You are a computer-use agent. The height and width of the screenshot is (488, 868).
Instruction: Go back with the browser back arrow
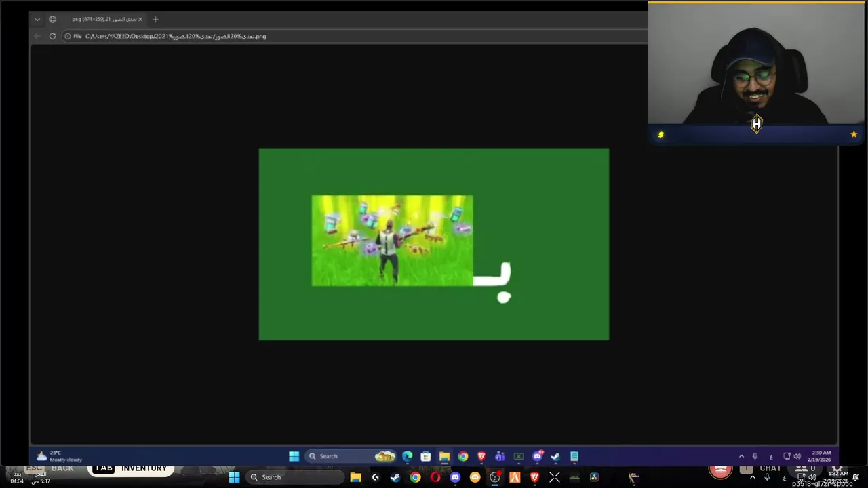(37, 36)
